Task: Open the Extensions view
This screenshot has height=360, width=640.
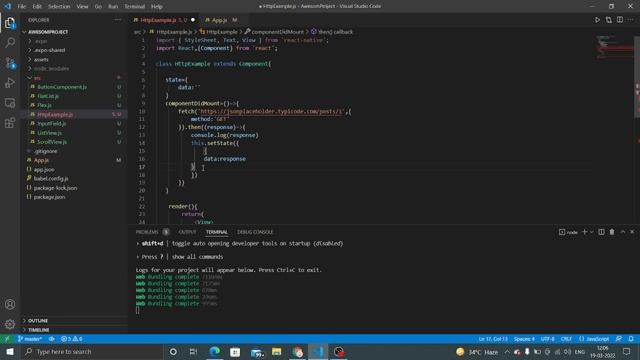Action: click(10, 123)
